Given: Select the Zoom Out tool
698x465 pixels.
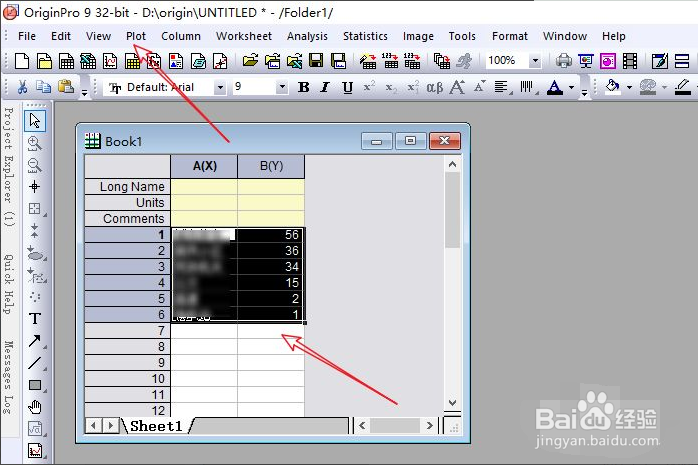Looking at the screenshot, I should [35, 165].
